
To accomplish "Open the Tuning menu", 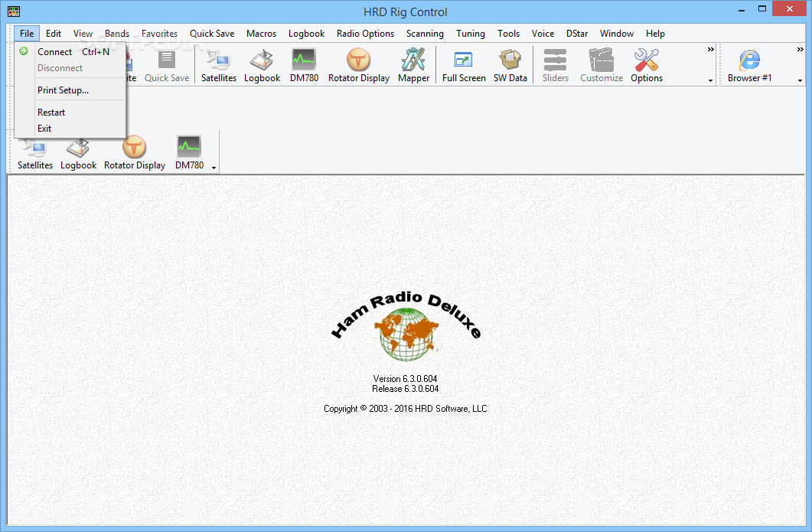I will [x=470, y=34].
